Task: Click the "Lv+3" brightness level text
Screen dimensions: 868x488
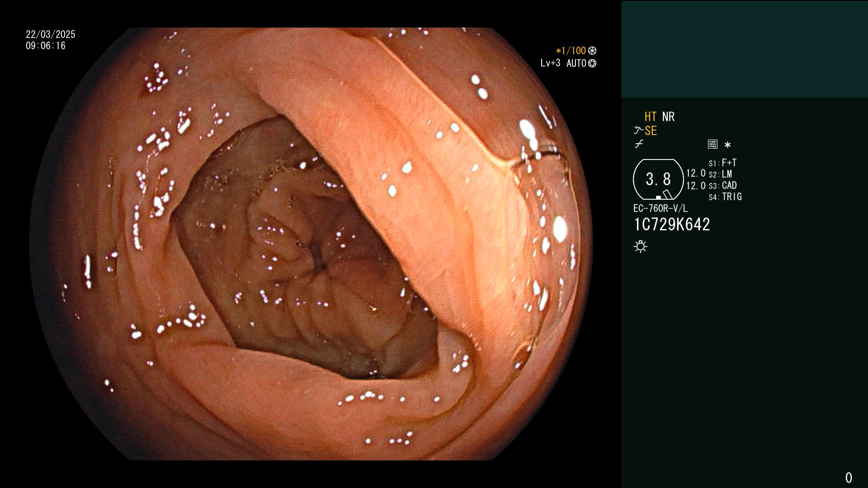Action: (x=550, y=63)
